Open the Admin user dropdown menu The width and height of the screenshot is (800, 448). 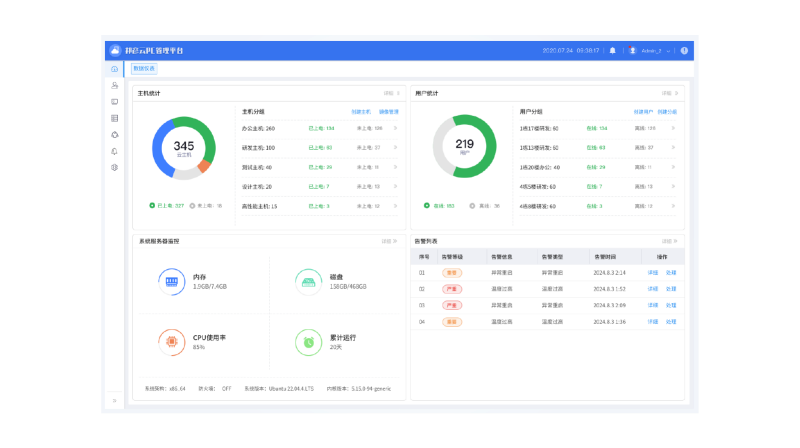(650, 50)
